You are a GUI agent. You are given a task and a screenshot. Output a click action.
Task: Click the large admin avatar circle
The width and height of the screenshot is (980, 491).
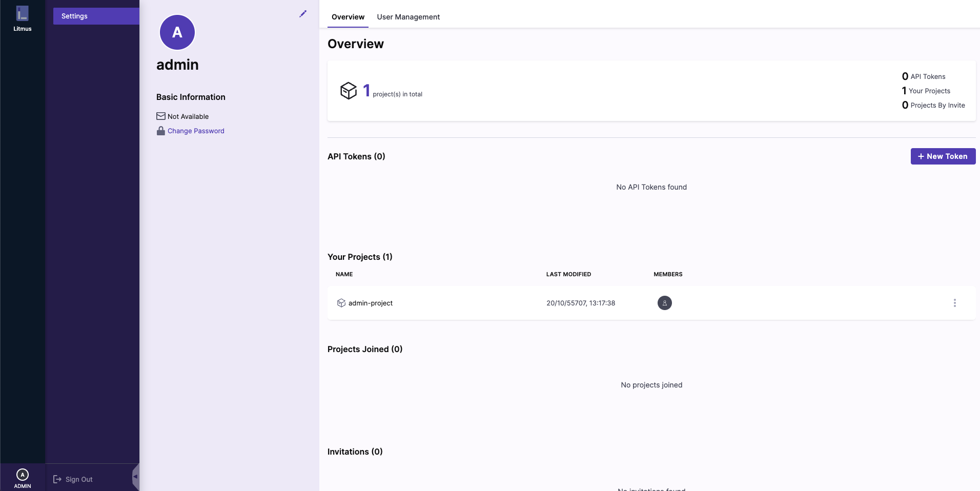[177, 32]
